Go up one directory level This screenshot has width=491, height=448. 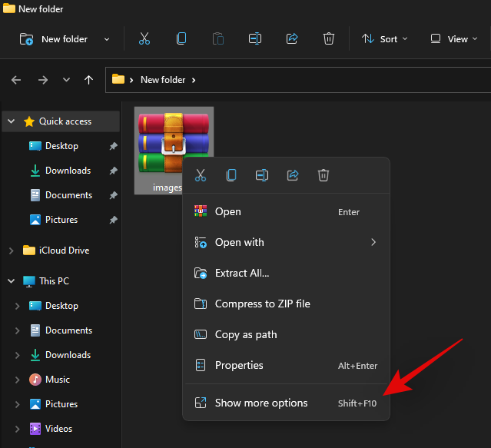[88, 79]
